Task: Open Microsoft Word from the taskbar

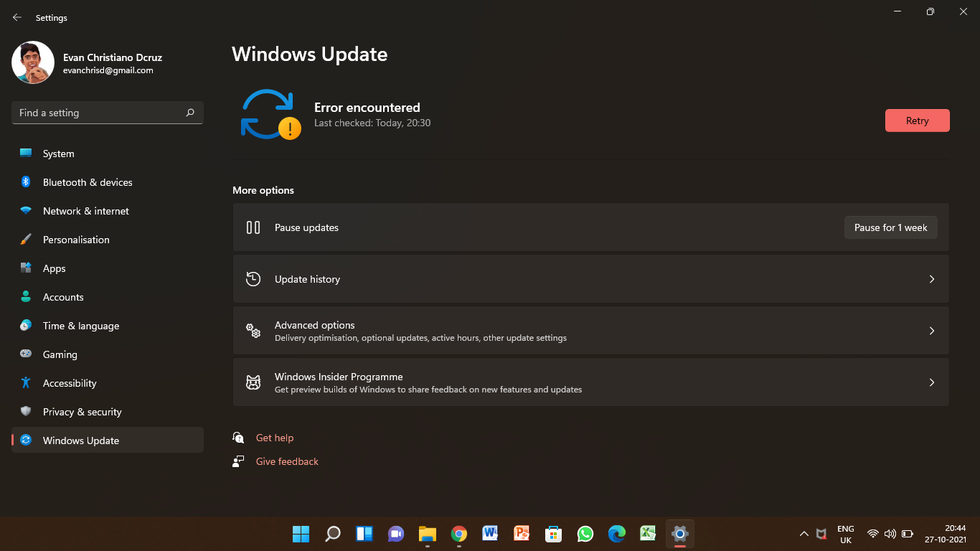Action: [x=490, y=534]
